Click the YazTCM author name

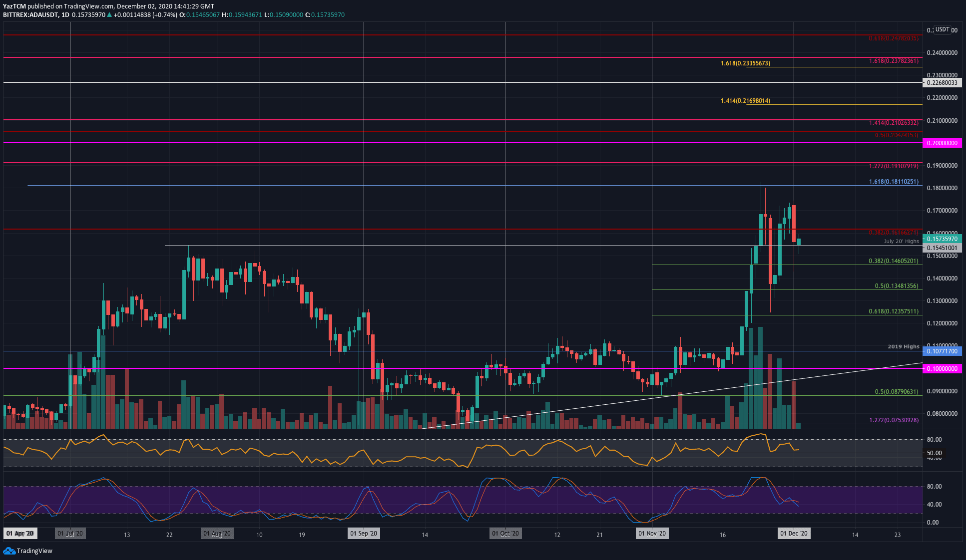[x=14, y=6]
